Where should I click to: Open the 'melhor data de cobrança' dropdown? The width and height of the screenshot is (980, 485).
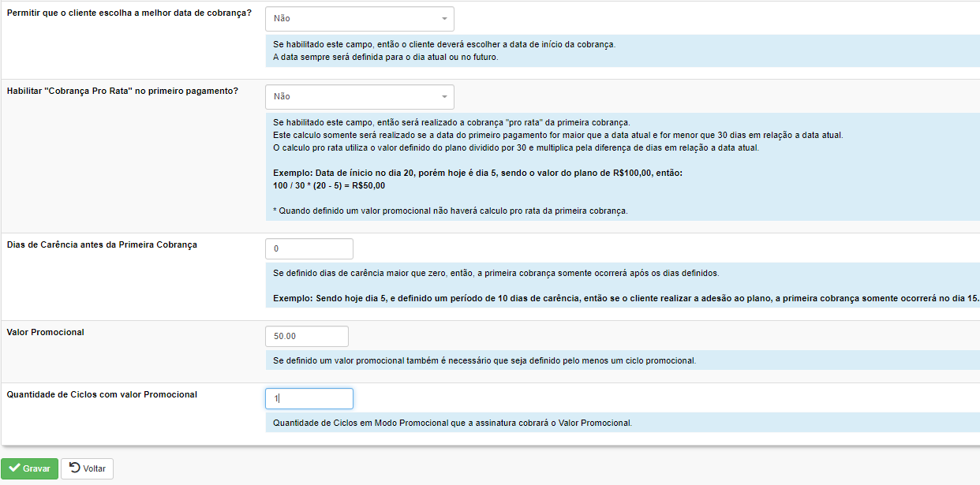click(360, 18)
